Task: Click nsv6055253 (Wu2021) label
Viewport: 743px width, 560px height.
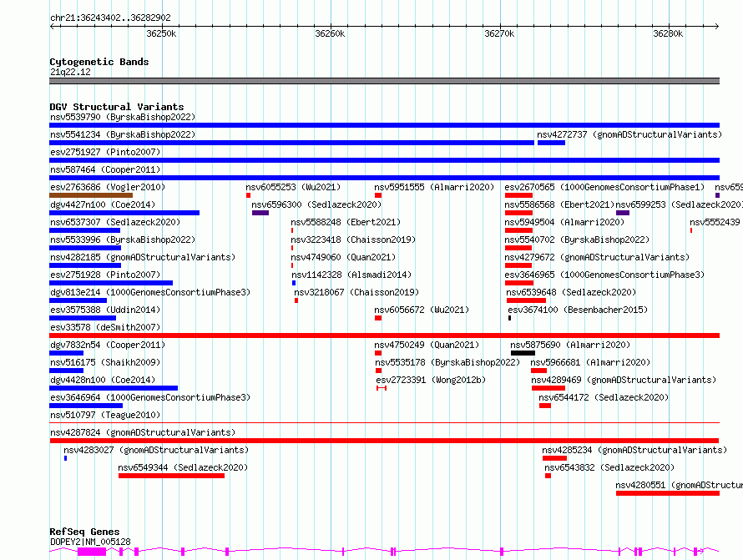Action: [293, 187]
